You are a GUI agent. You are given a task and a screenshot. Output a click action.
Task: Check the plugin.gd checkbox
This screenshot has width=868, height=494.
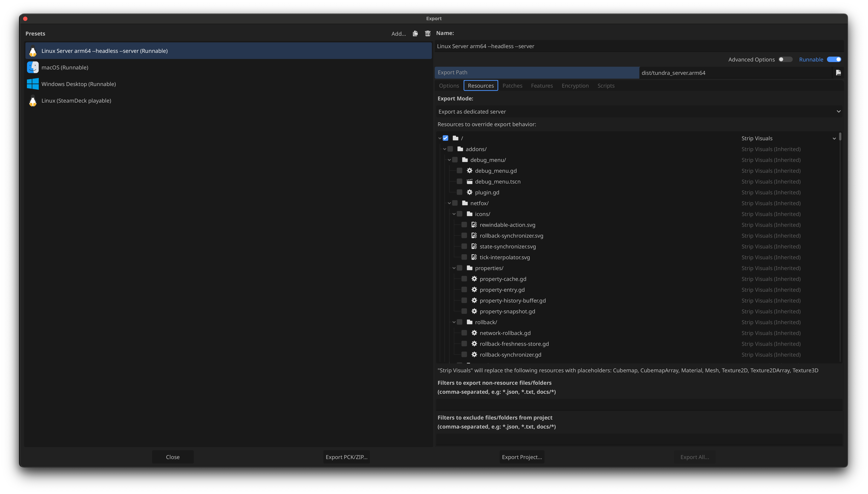(x=459, y=192)
